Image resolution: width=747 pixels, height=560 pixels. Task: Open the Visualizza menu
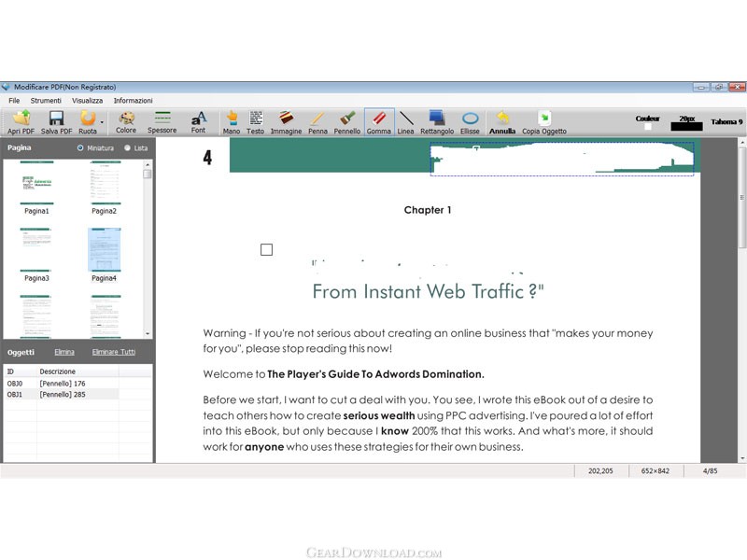tap(87, 101)
